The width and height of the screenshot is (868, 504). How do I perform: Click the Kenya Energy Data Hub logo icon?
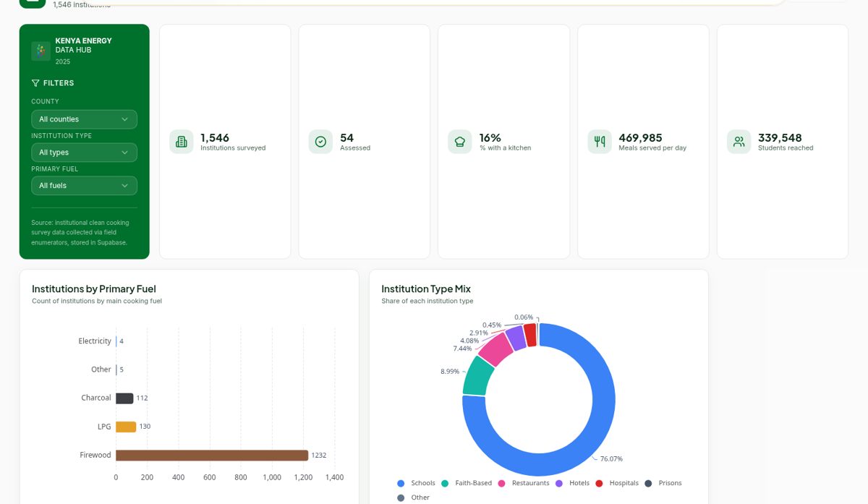point(41,51)
